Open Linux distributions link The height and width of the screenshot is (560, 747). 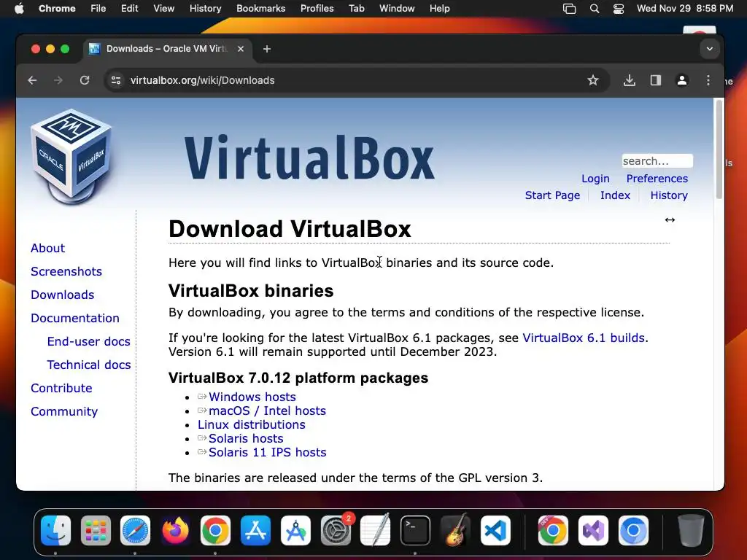pyautogui.click(x=252, y=424)
